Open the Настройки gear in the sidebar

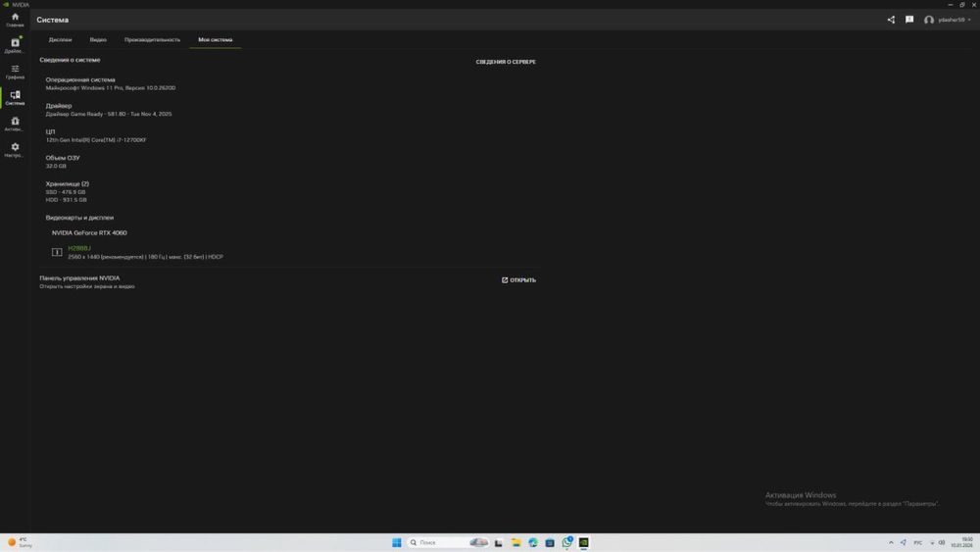point(15,150)
